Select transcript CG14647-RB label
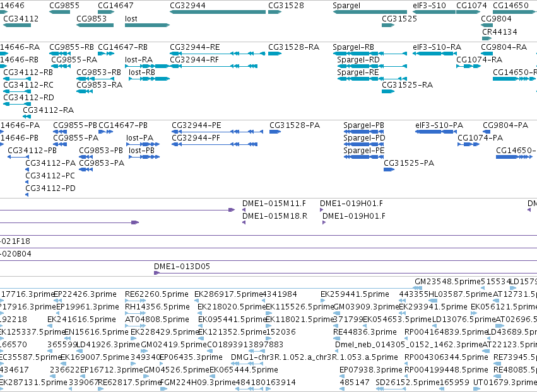 pos(122,47)
